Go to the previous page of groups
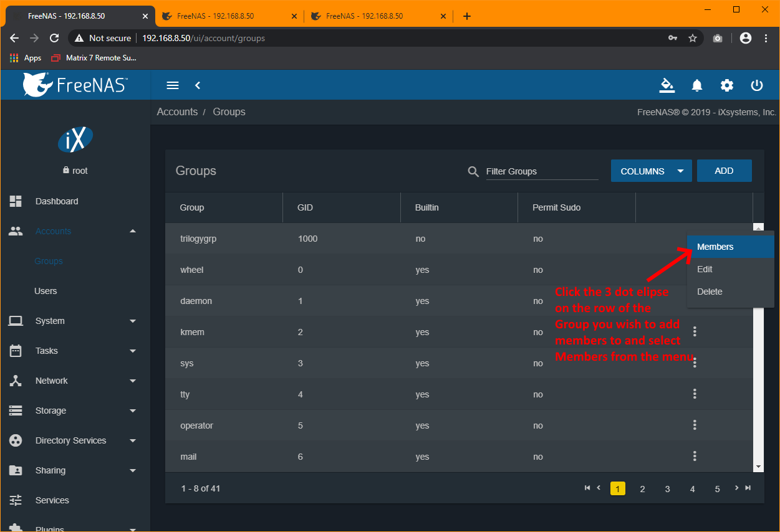Image resolution: width=780 pixels, height=532 pixels. point(599,488)
